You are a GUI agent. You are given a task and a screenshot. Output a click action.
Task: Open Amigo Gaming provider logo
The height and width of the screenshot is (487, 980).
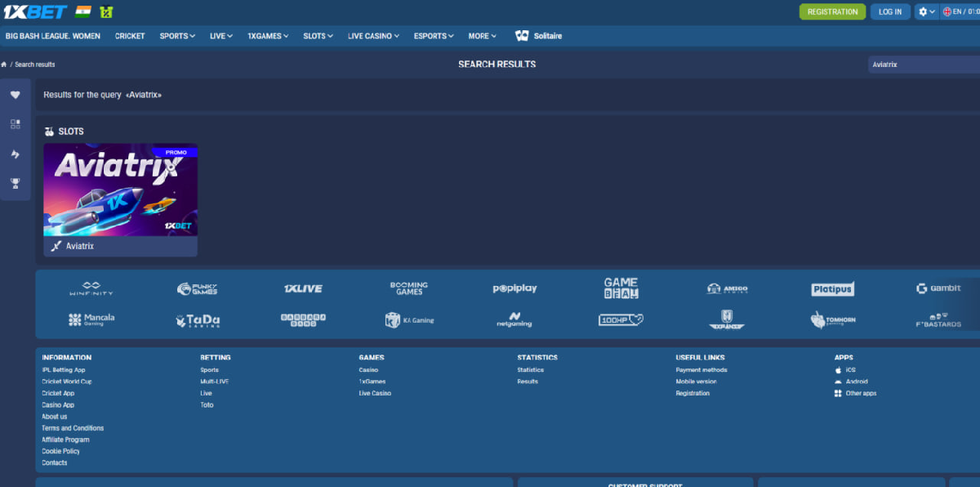click(727, 288)
